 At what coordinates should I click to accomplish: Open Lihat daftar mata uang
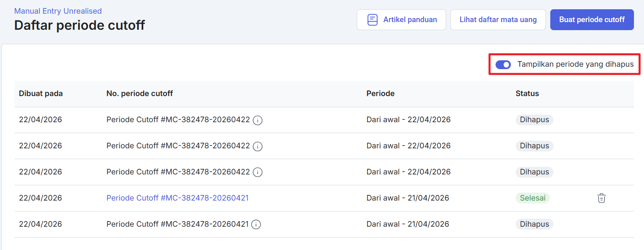pyautogui.click(x=498, y=20)
